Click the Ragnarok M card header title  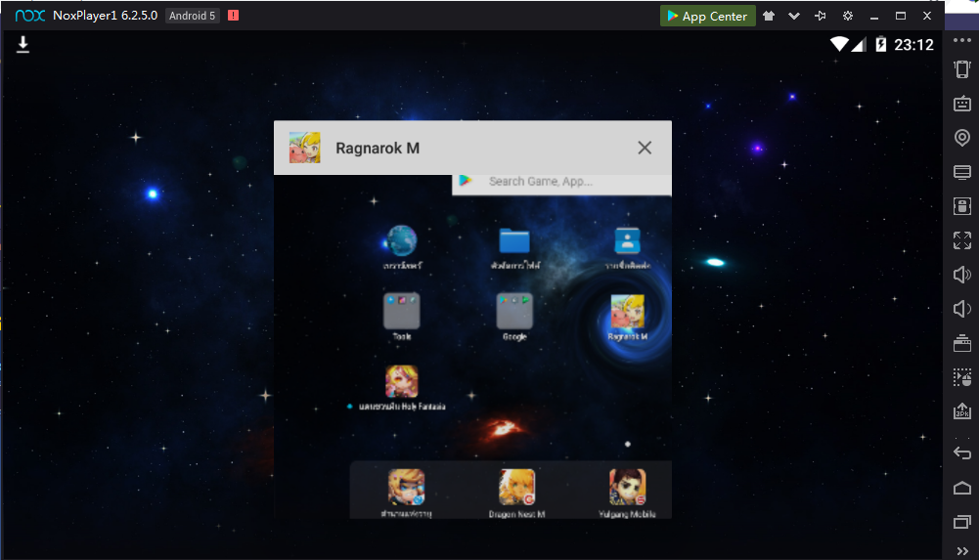pyautogui.click(x=378, y=149)
